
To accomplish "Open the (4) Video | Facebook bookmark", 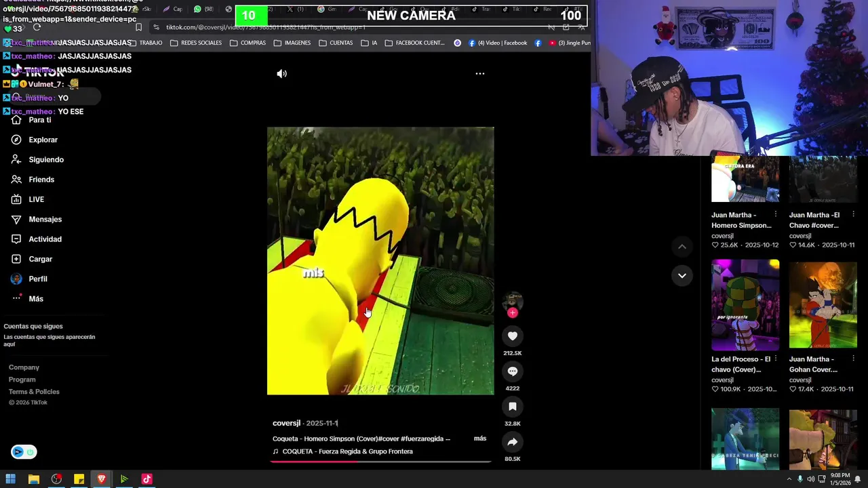I will [x=497, y=43].
